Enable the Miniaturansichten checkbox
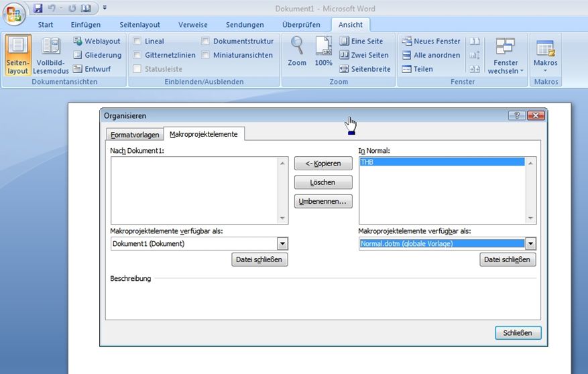Viewport: 588px width, 374px height. coord(206,55)
